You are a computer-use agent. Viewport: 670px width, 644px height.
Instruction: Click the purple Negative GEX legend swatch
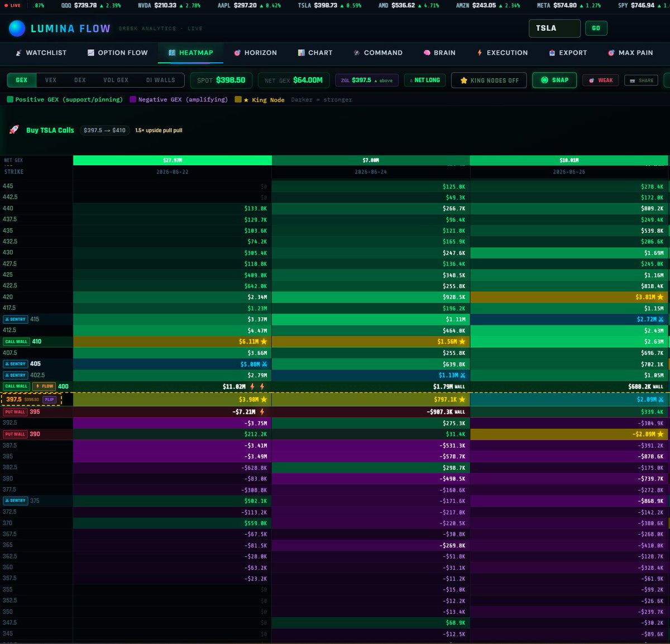(x=133, y=99)
